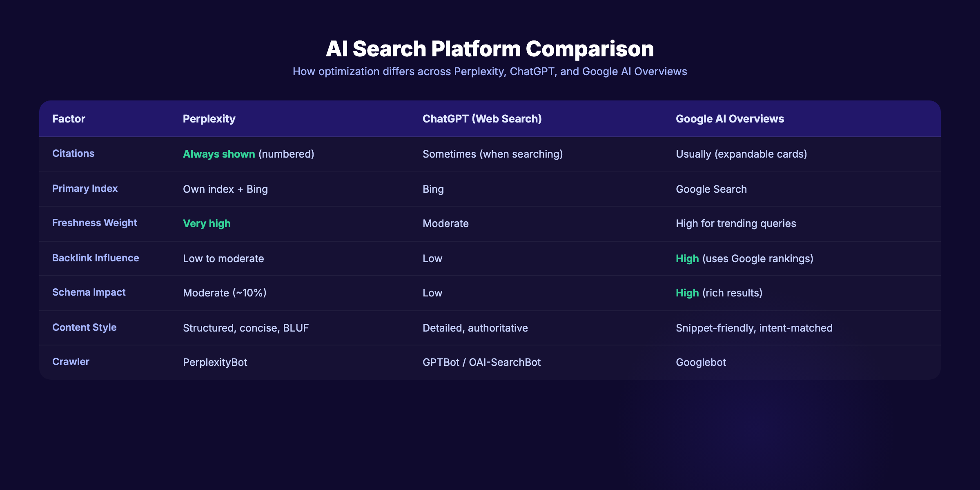Click the 'Citations' row label
The image size is (980, 490).
[x=73, y=154]
